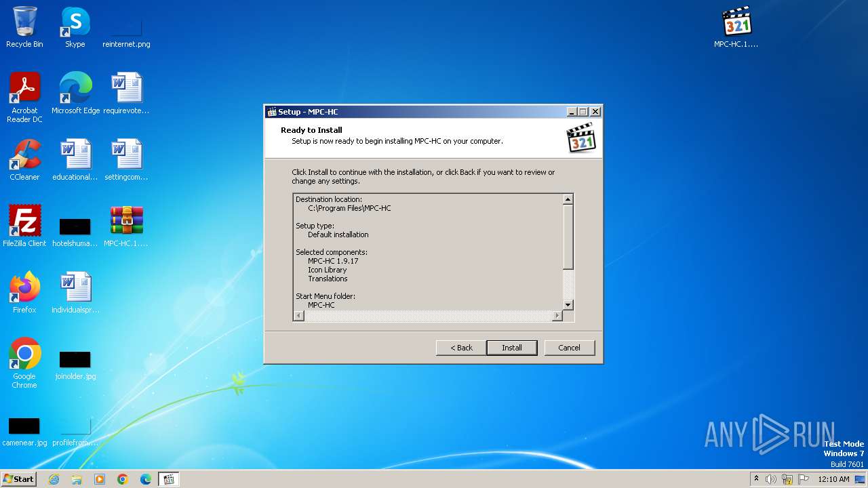Switch to MPC-HC setup taskbar button
Image resolution: width=868 pixels, height=488 pixels.
[x=169, y=479]
